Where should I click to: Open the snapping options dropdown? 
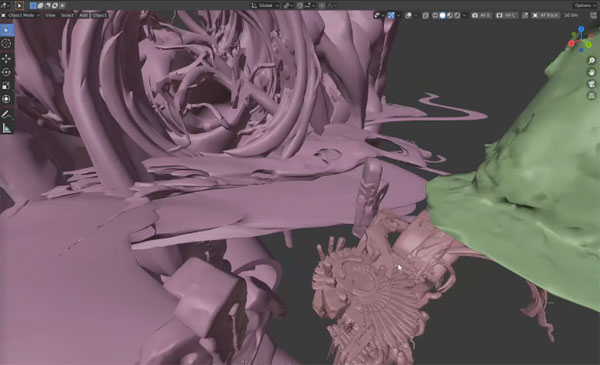click(309, 5)
